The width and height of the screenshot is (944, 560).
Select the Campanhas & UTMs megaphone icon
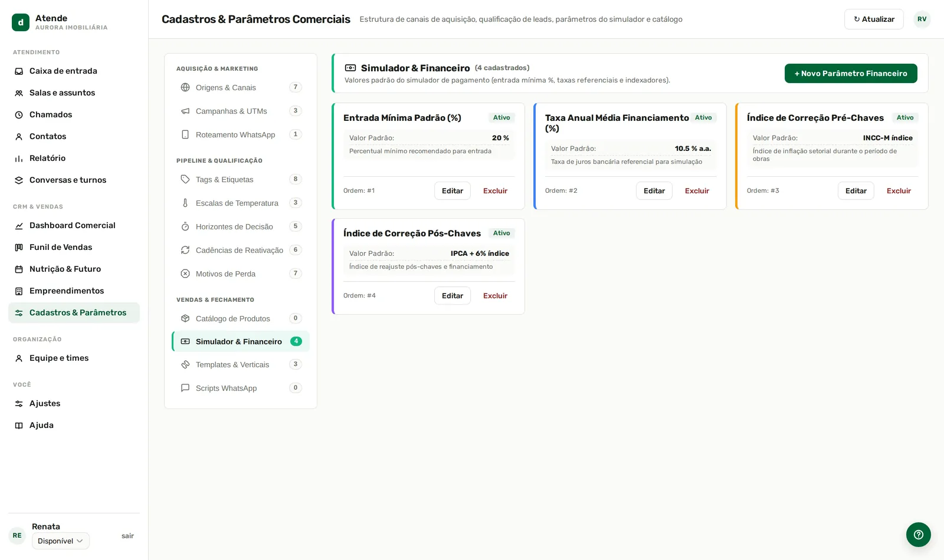185,111
